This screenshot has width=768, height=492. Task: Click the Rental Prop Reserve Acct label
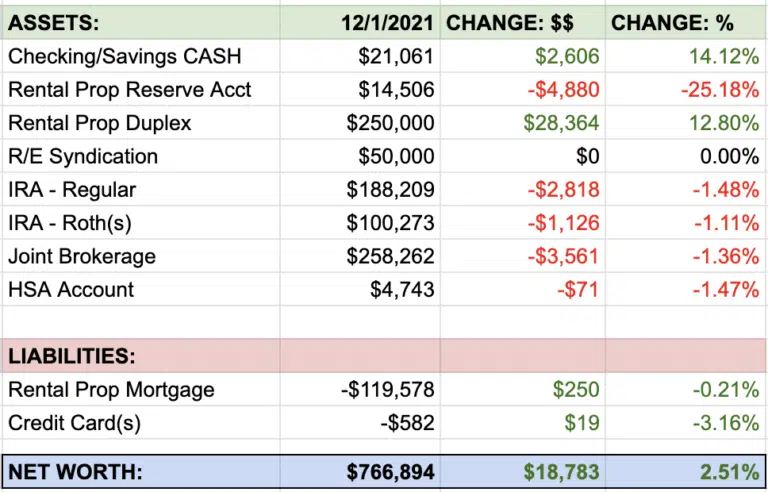tap(129, 90)
